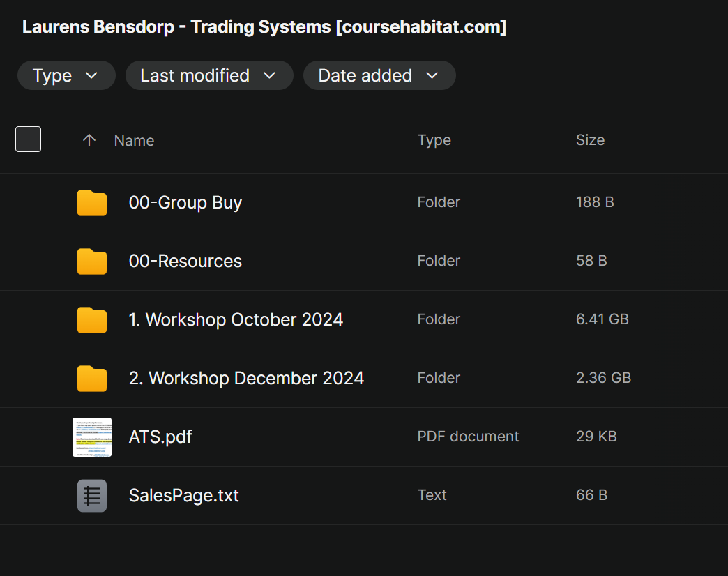Open the Last modified filter dropdown

[209, 75]
